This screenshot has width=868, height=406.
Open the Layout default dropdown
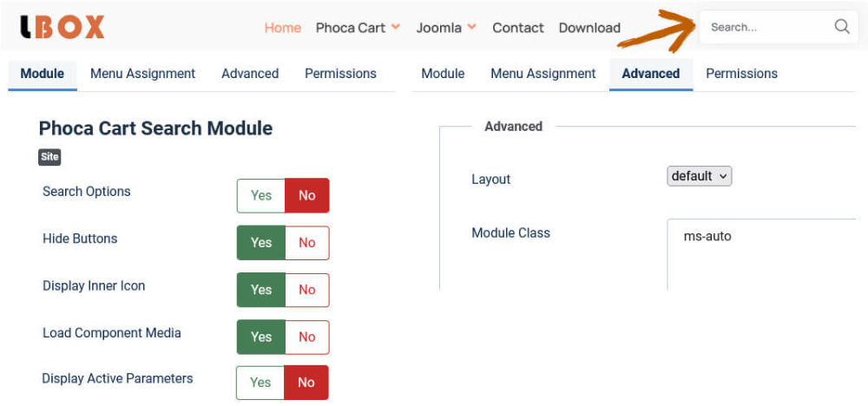[699, 176]
